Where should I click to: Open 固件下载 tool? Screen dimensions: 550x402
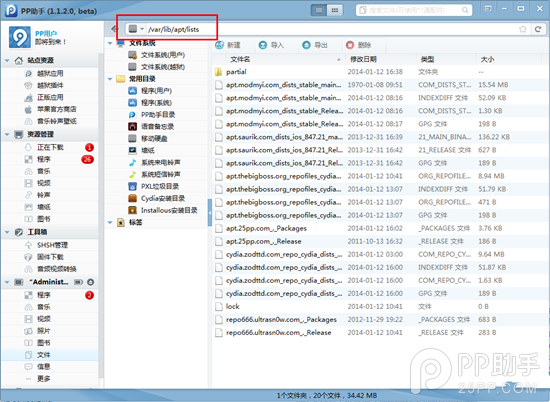point(50,257)
